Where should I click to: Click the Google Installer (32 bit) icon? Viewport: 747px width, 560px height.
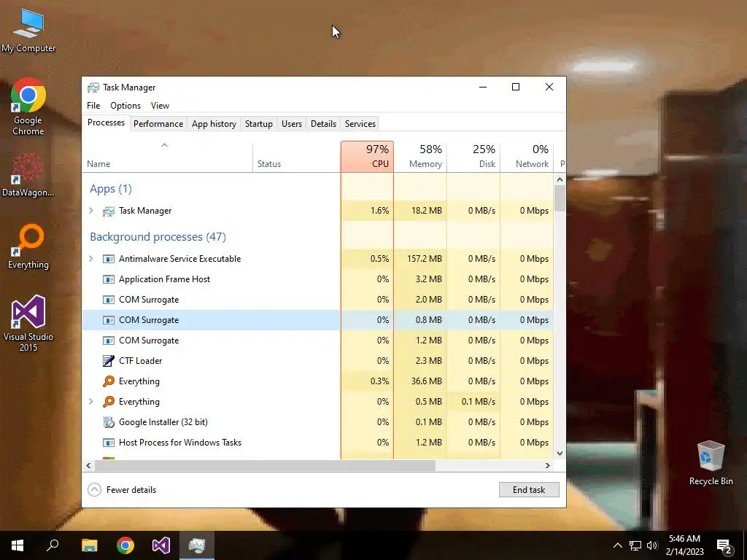[x=109, y=422]
